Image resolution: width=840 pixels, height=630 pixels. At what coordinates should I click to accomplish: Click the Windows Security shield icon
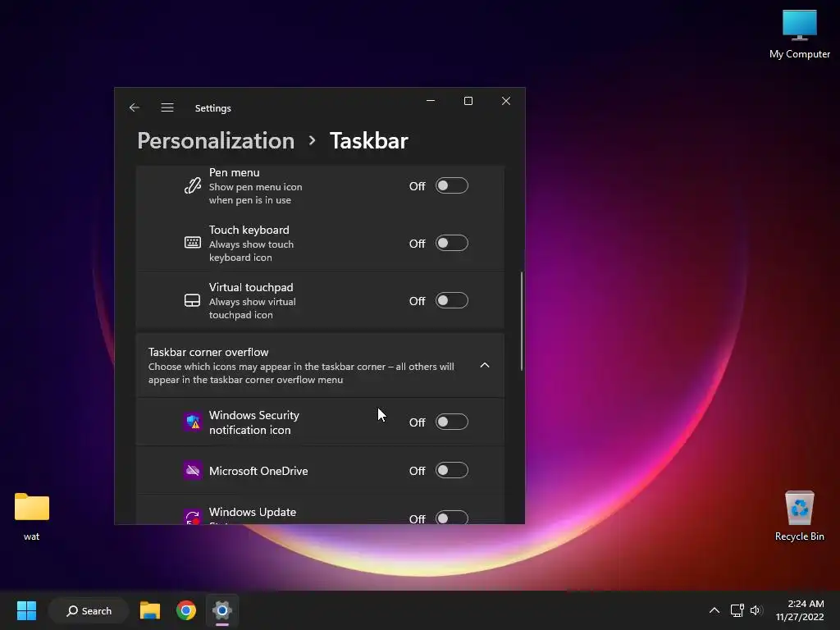[192, 422]
